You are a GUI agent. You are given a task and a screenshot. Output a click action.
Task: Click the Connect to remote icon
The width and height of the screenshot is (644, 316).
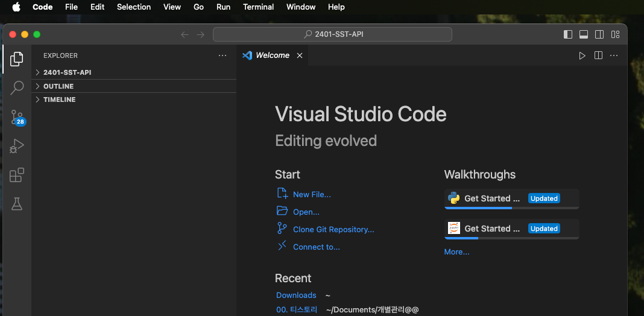click(282, 246)
